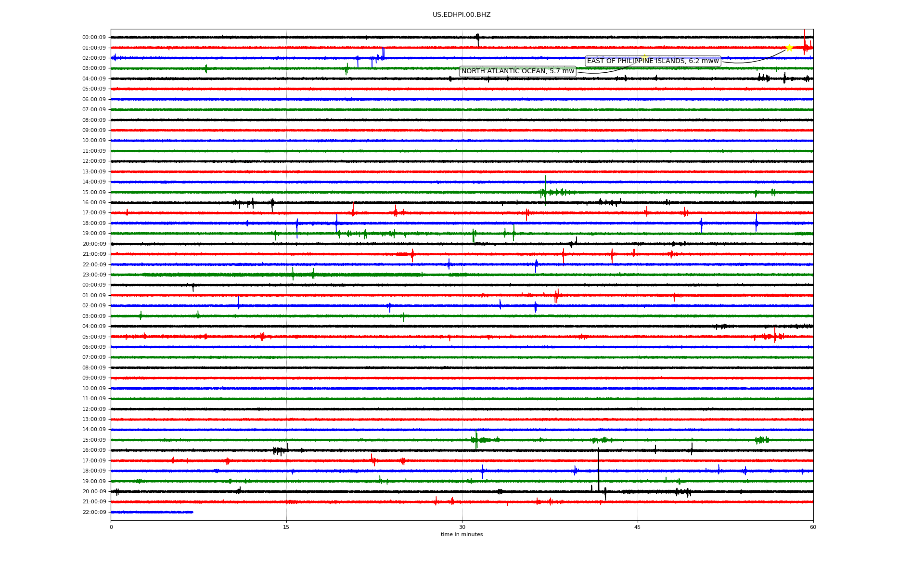
Task: Click the x-axis tick label 60
Action: tap(813, 527)
